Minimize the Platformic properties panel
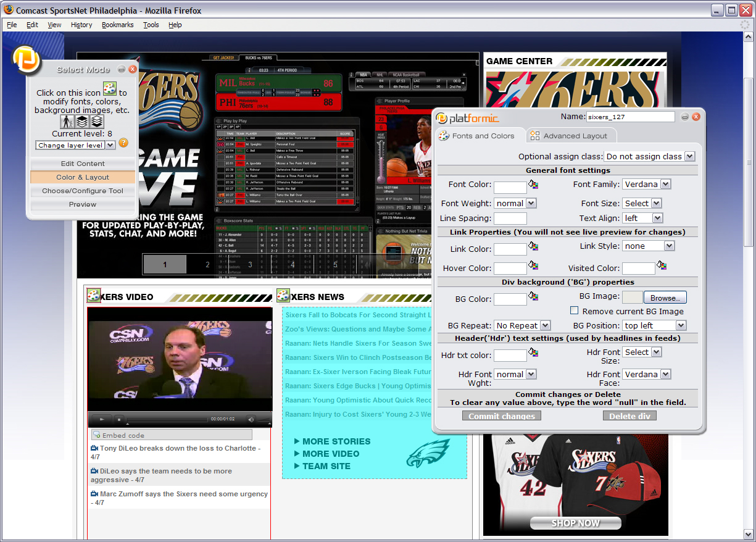This screenshot has width=756, height=542. click(685, 117)
